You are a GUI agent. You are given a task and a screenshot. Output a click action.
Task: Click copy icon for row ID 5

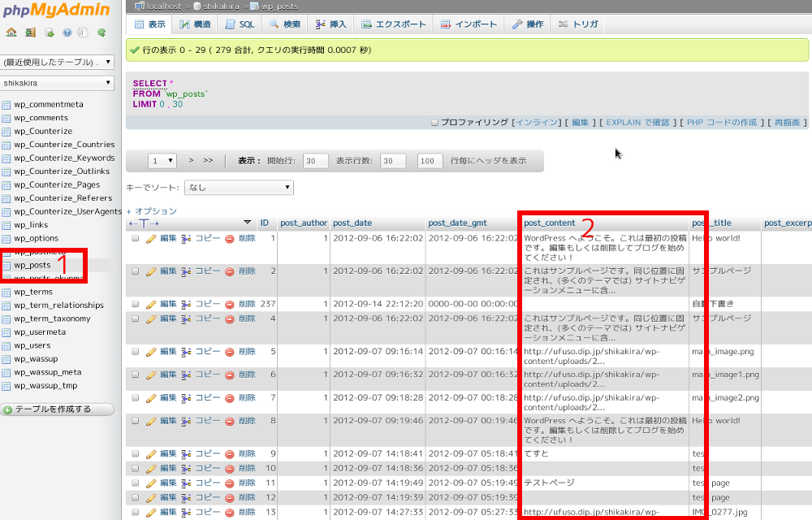coord(186,352)
